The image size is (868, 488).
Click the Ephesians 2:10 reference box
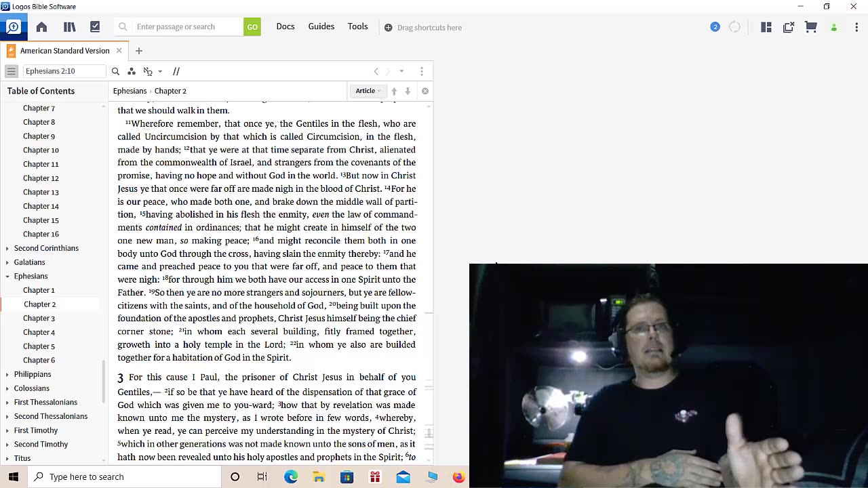(x=64, y=71)
